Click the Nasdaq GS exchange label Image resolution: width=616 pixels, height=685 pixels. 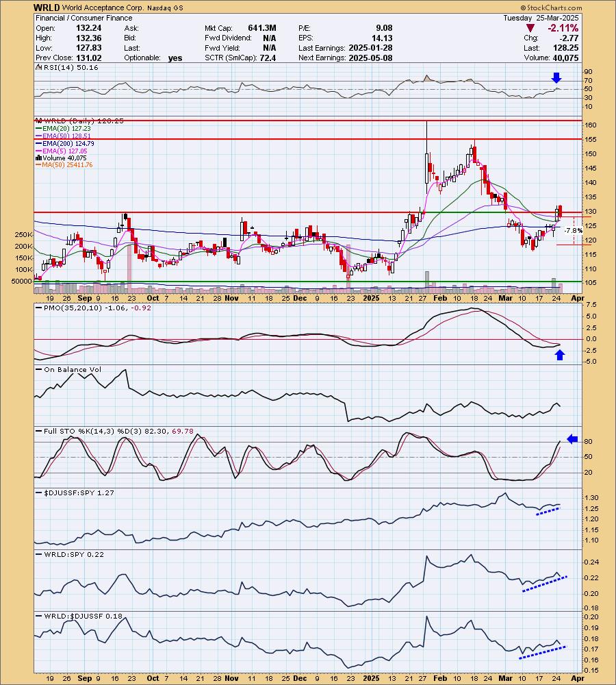coord(165,8)
